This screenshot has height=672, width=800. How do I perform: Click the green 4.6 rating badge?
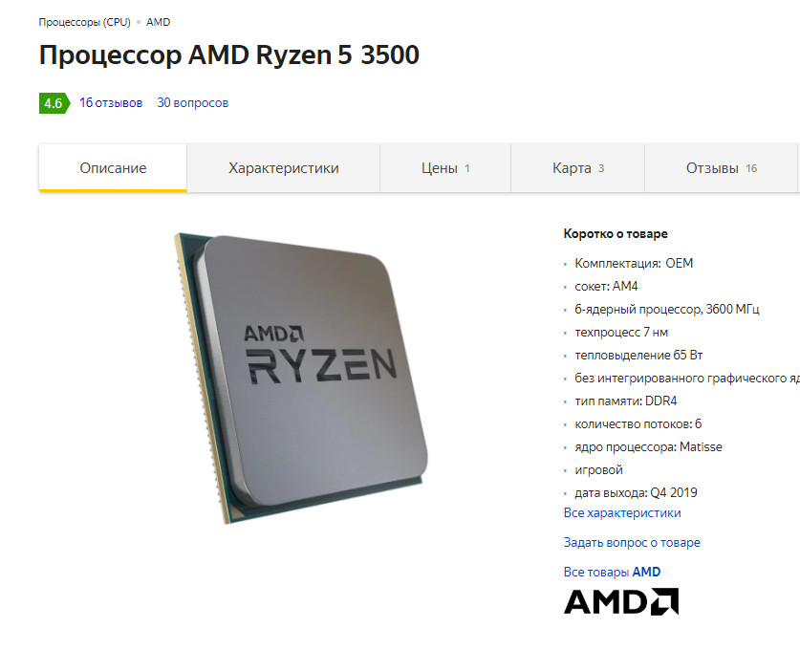click(54, 103)
